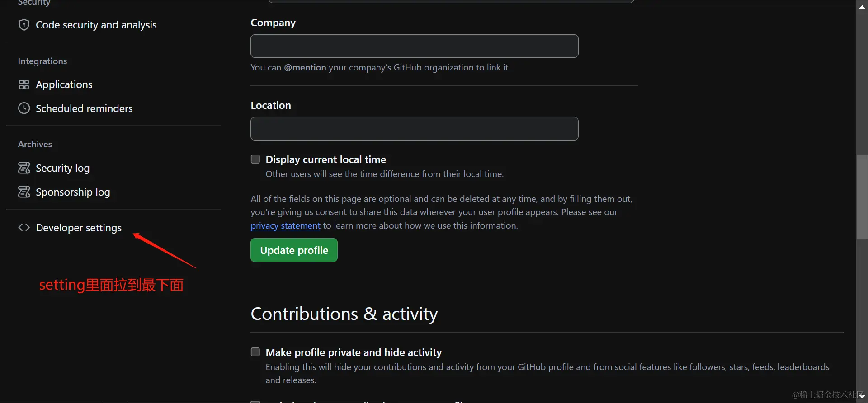Enable Display current local time checkbox
Viewport: 868px width, 403px height.
[255, 159]
